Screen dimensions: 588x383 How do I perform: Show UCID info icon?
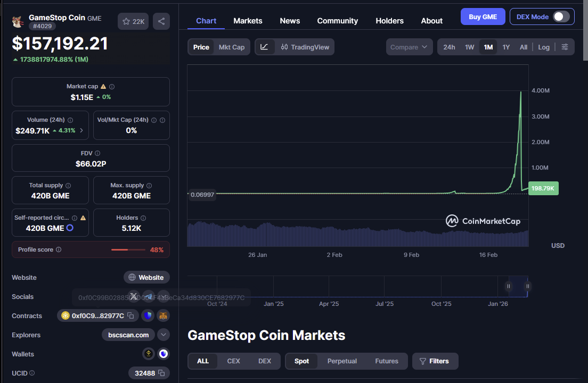click(32, 373)
